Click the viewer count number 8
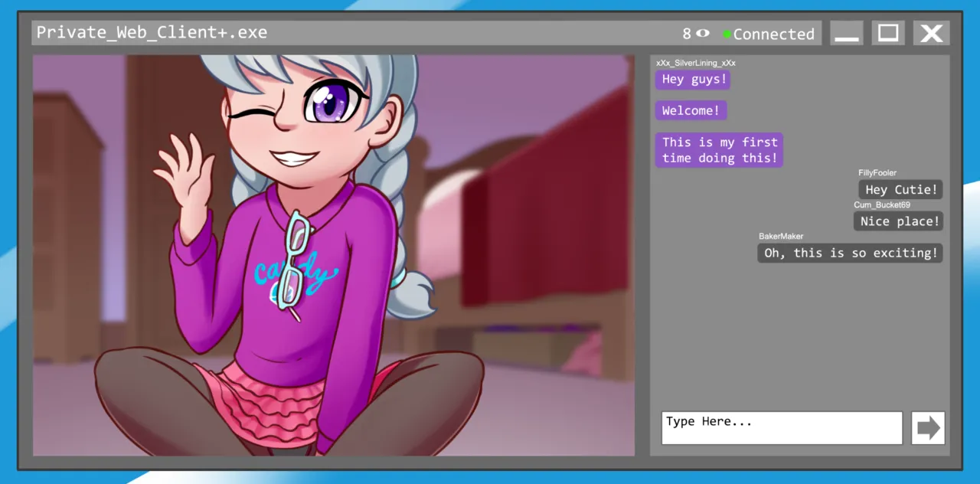This screenshot has height=484, width=980. click(687, 34)
